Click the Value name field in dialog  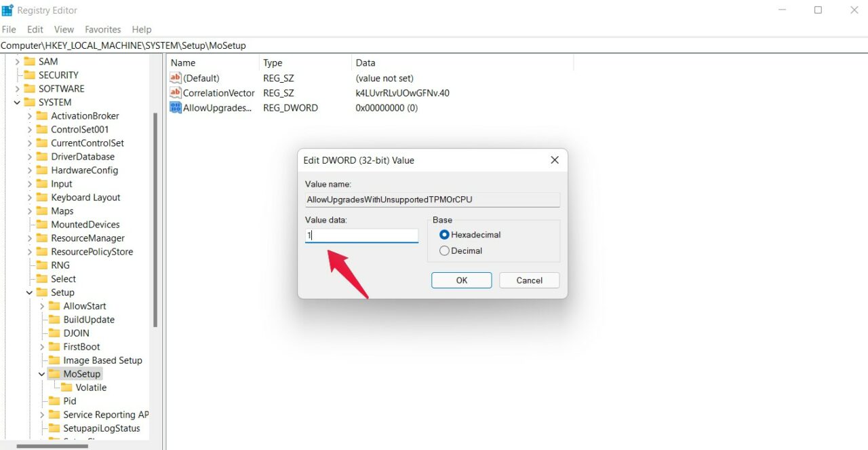433,200
